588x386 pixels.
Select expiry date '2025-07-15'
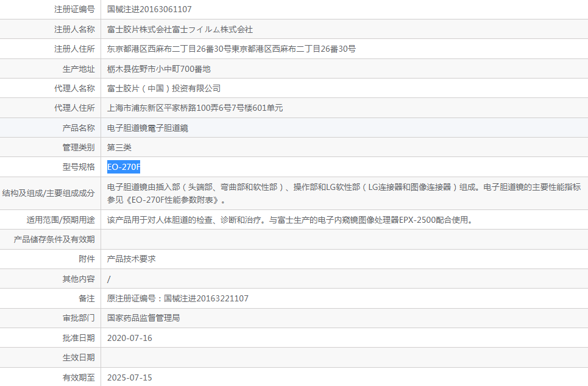(x=130, y=377)
